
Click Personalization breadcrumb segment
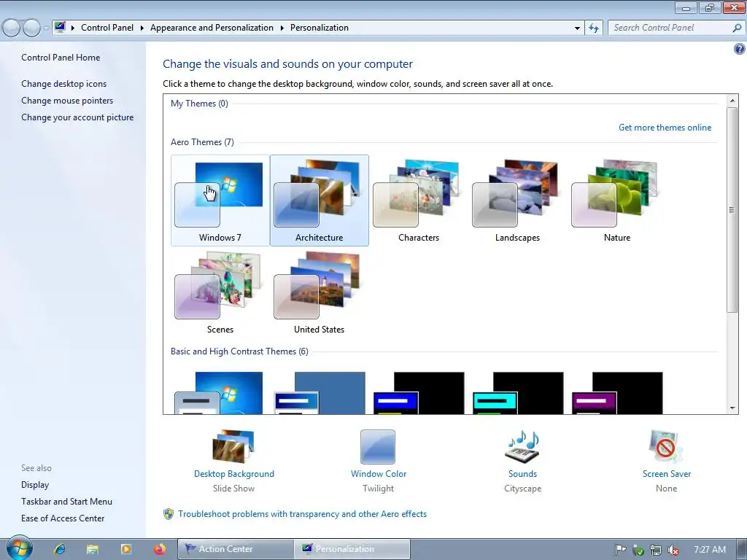point(320,28)
